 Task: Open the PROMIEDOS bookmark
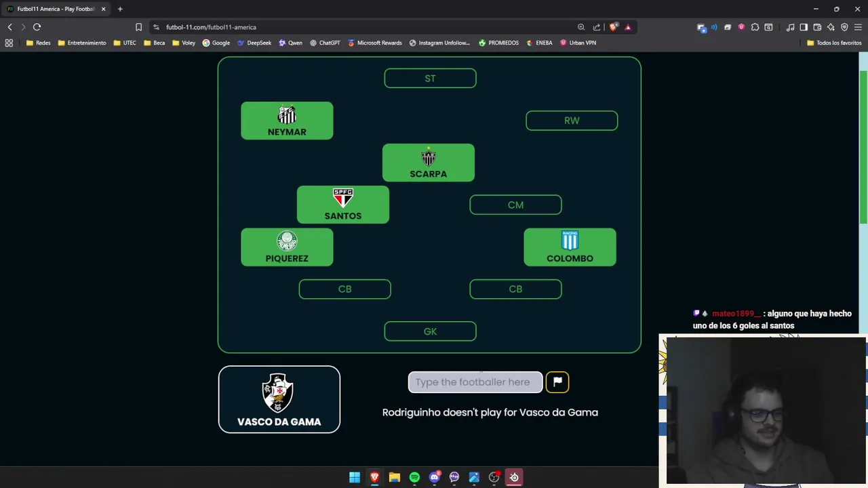pos(498,43)
